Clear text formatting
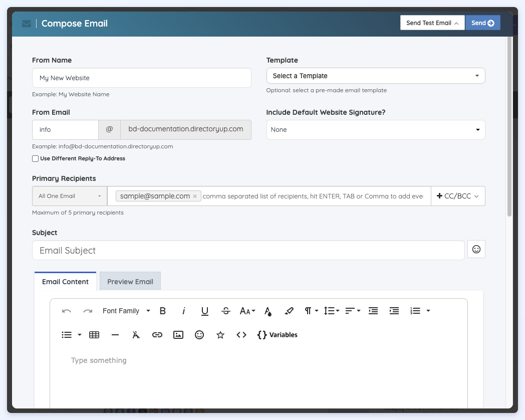 [x=136, y=335]
